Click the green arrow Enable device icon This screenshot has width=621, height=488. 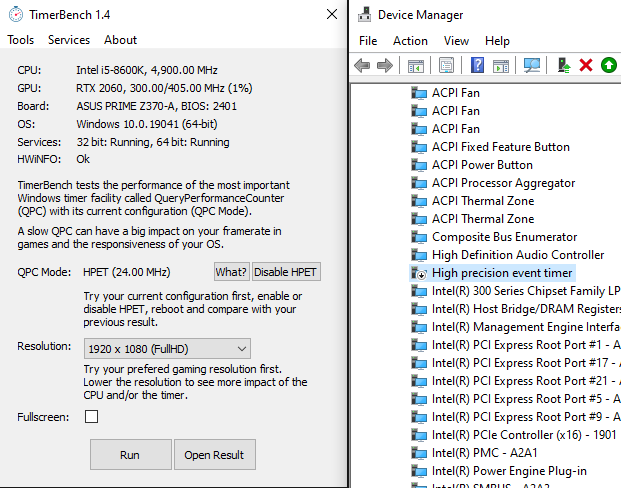609,65
